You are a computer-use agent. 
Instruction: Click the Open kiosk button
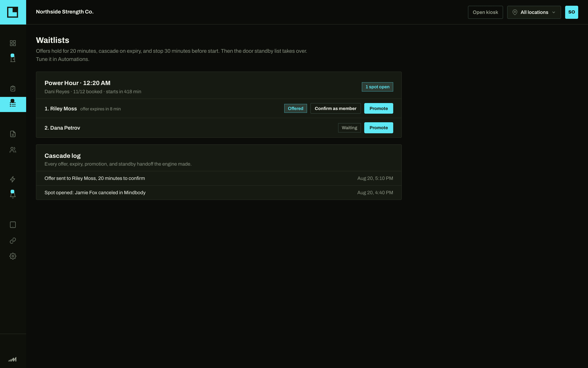(485, 12)
